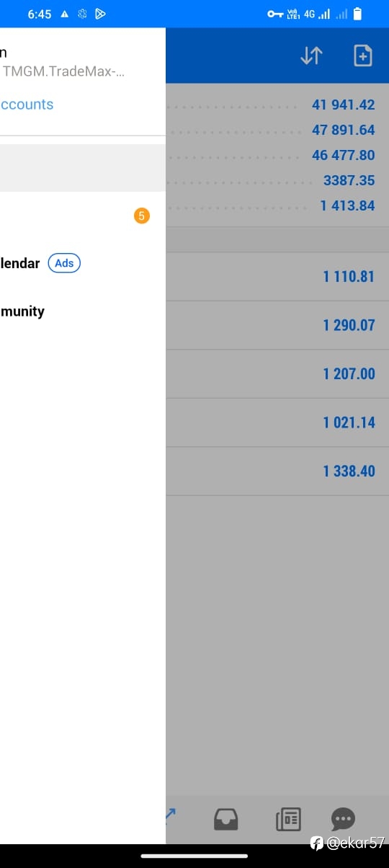Open new order via document-plus icon

coord(363,56)
